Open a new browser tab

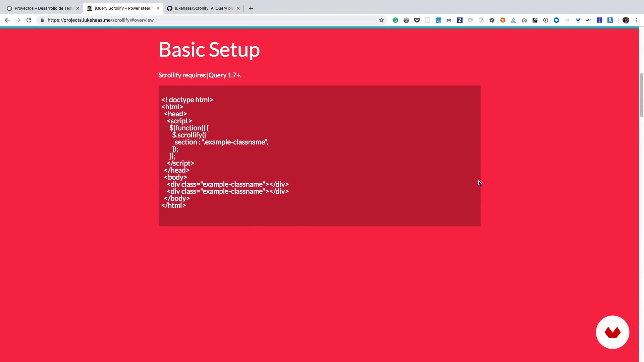pos(251,8)
